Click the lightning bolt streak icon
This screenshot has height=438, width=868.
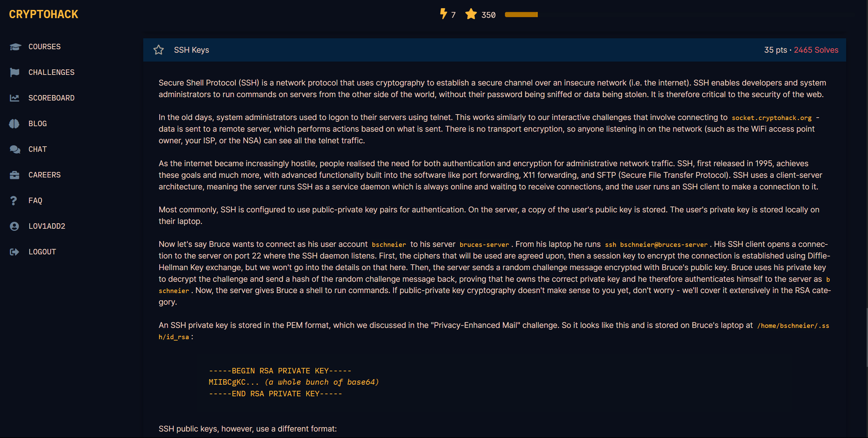click(x=443, y=14)
